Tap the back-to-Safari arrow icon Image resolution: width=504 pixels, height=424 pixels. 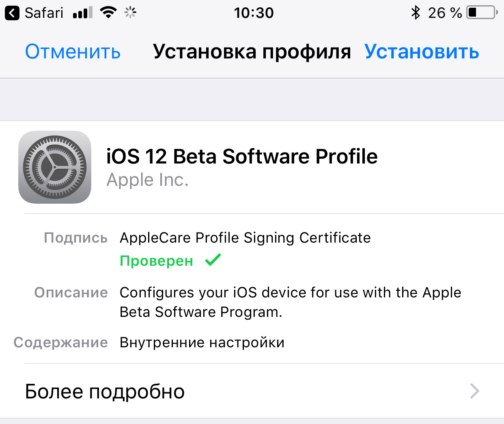12,13
